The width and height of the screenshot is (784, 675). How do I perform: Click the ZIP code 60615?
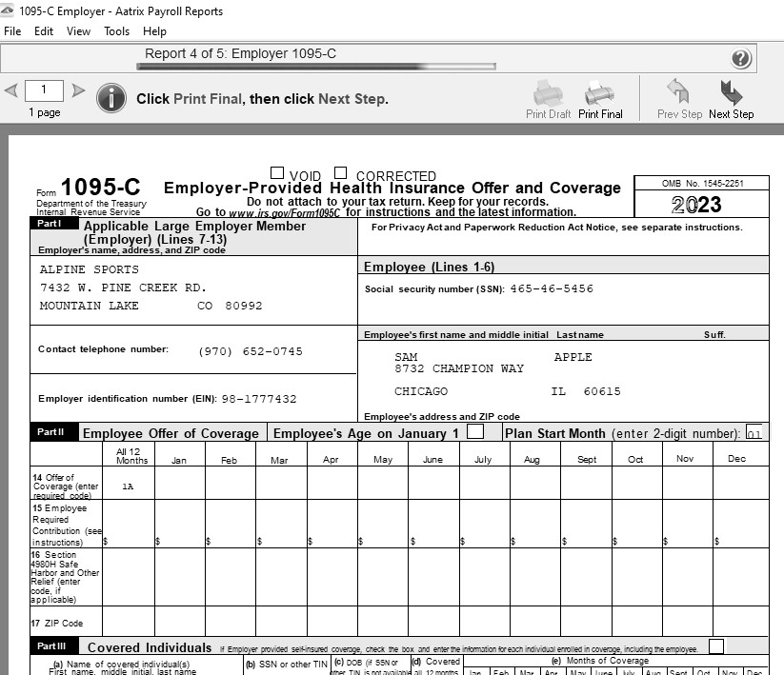602,391
